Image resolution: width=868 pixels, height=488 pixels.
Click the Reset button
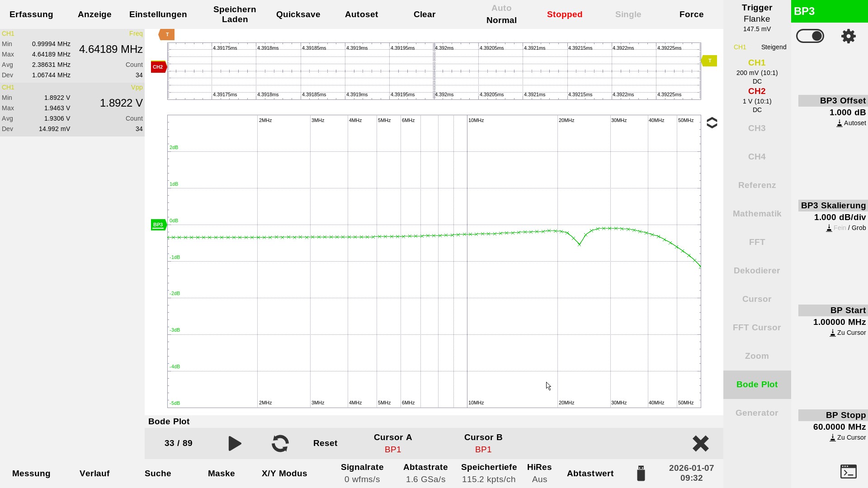pyautogui.click(x=325, y=443)
